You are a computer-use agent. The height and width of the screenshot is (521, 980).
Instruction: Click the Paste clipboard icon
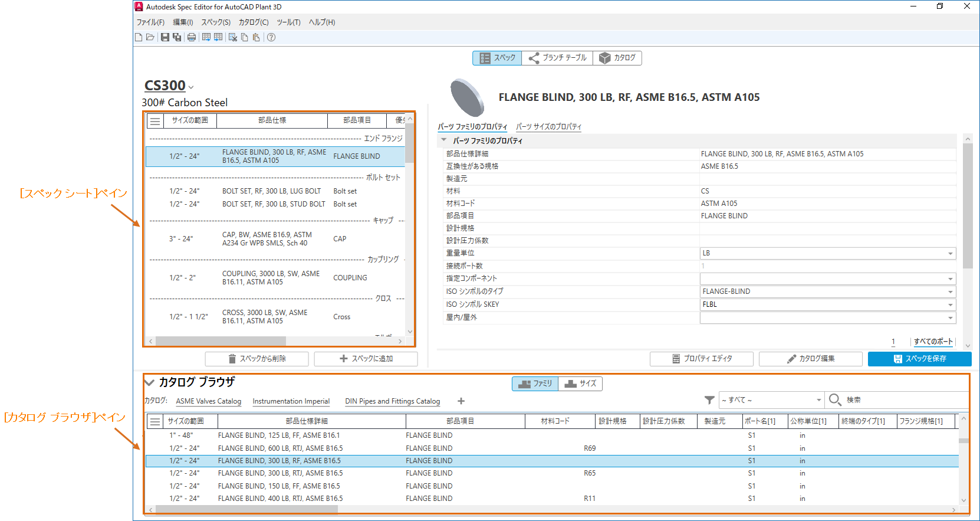tap(256, 37)
